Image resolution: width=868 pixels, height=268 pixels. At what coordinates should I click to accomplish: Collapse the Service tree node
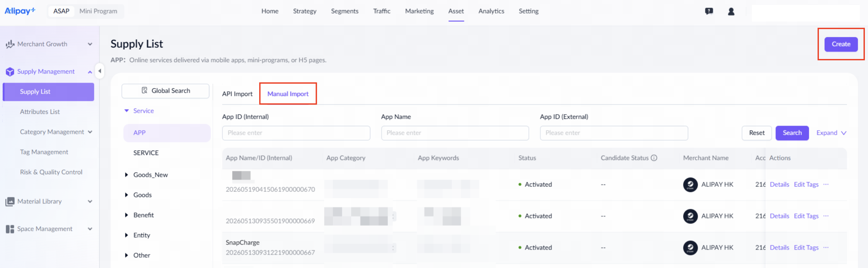pos(127,111)
